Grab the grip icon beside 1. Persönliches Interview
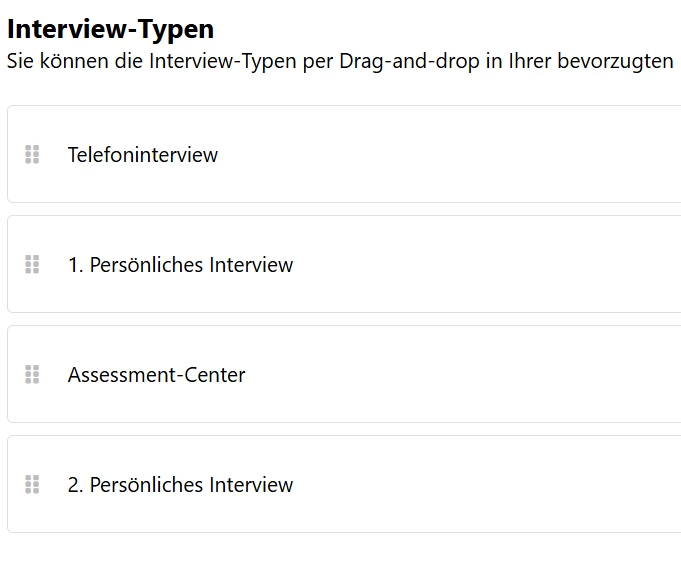 point(32,264)
